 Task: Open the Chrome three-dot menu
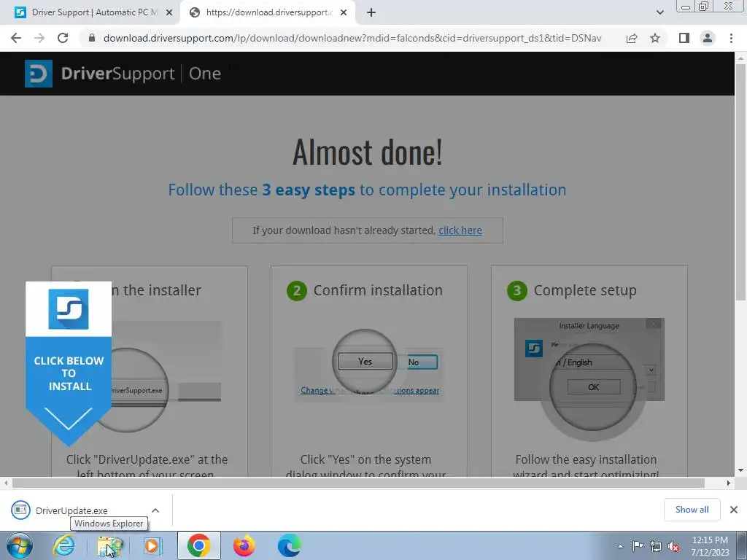pyautogui.click(x=731, y=38)
